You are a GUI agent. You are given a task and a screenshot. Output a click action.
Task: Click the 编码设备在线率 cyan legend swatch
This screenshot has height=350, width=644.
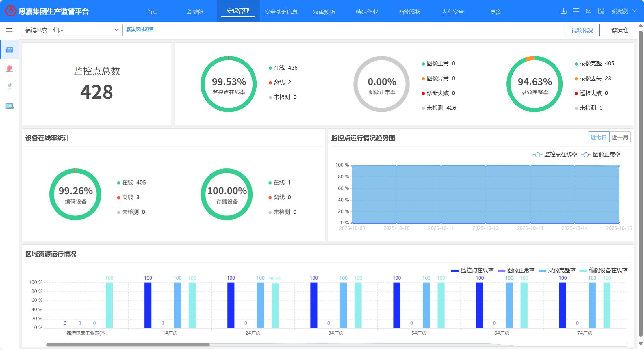[583, 271]
